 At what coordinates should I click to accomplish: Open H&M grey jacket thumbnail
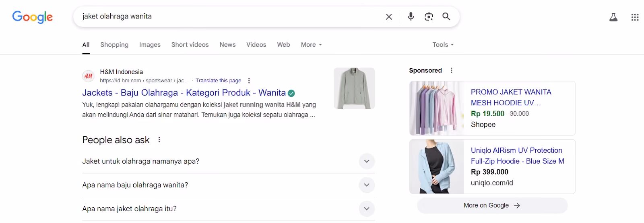click(x=354, y=88)
